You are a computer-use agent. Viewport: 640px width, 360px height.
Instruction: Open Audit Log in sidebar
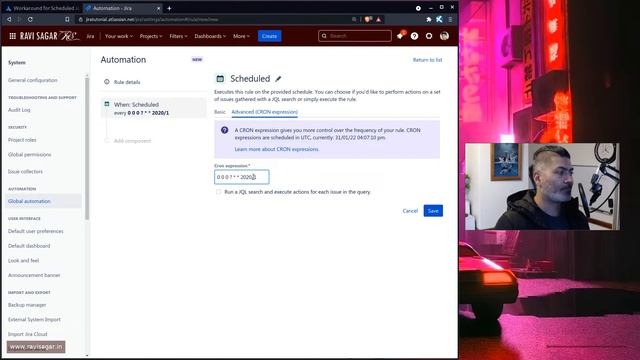click(19, 110)
